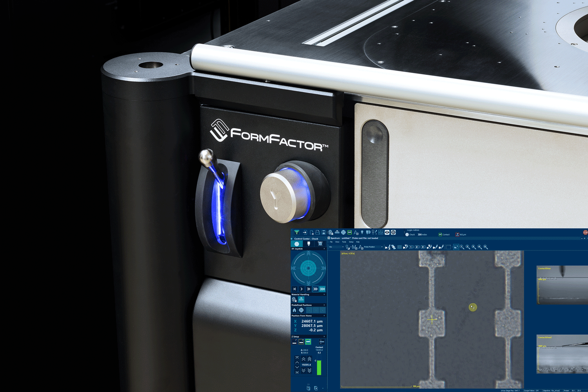Click the Index button next to Chuck
This screenshot has height=392, width=588.
point(423,234)
